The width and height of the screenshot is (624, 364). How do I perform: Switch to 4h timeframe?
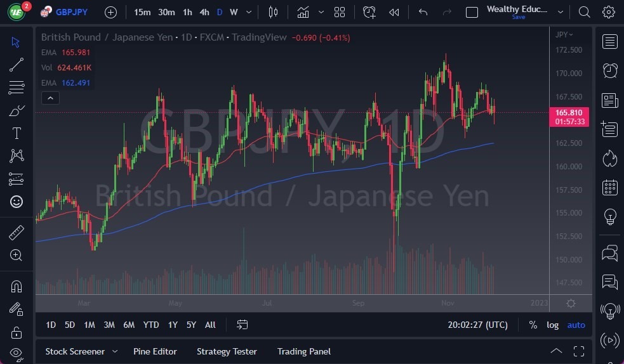[x=204, y=12]
